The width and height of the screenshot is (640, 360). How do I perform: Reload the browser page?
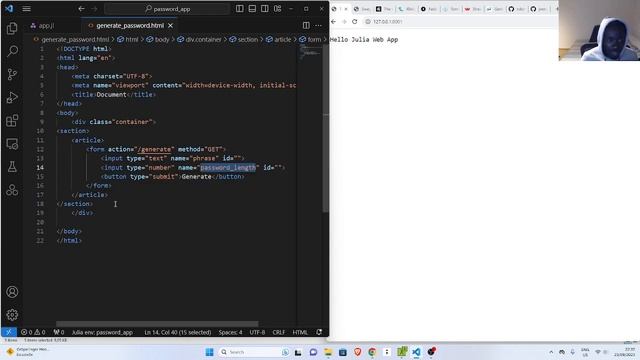(x=354, y=22)
